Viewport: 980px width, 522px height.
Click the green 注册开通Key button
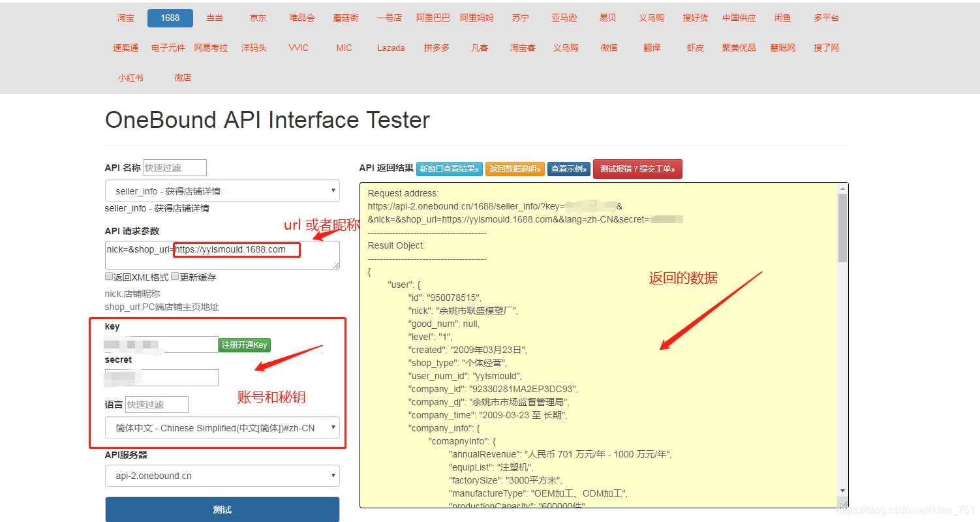(245, 345)
